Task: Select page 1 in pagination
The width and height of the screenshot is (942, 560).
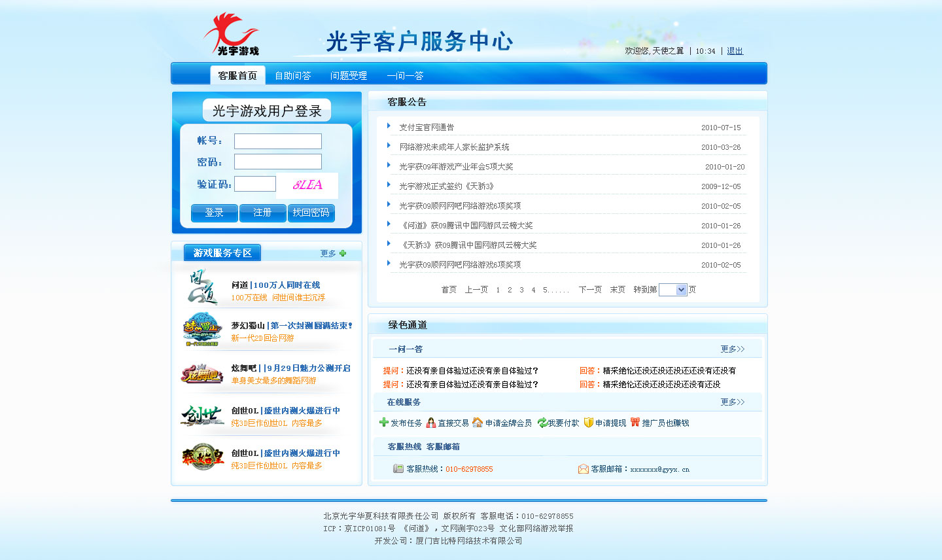Action: (498, 290)
